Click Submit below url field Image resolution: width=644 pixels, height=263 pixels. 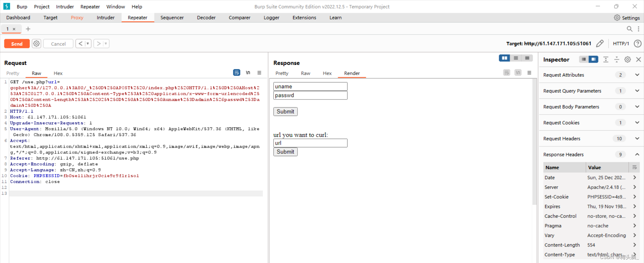click(285, 152)
